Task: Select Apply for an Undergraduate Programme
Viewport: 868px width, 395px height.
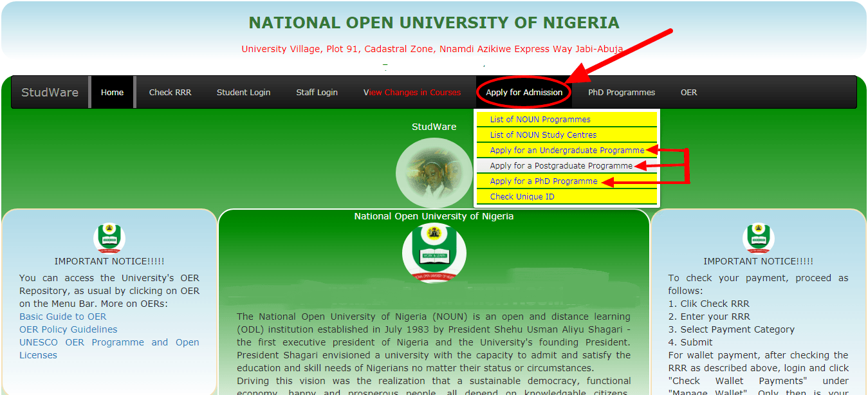Action: 567,150
